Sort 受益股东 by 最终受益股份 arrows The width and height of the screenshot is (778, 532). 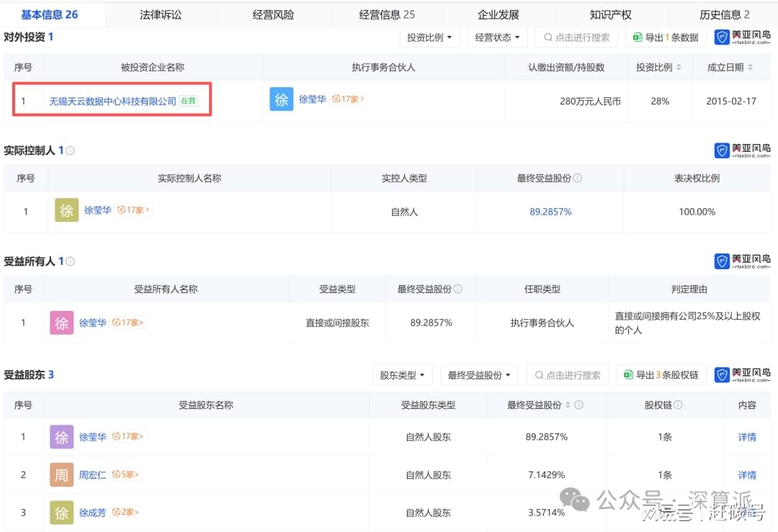click(x=568, y=405)
